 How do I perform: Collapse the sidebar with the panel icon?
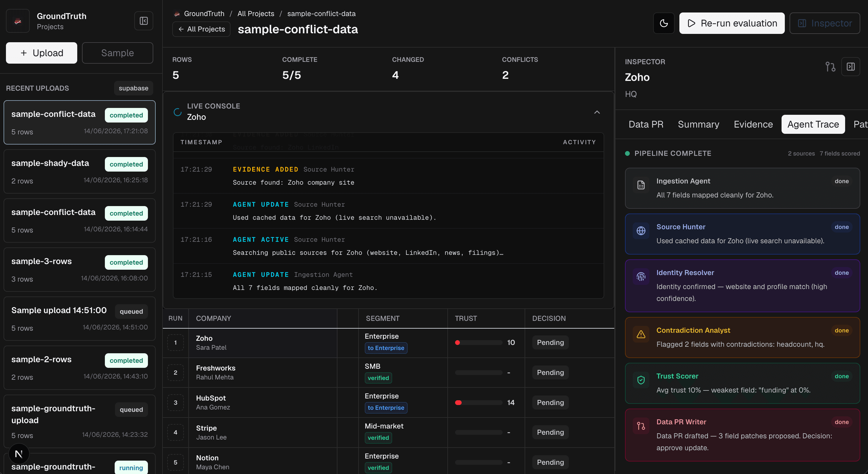[144, 21]
